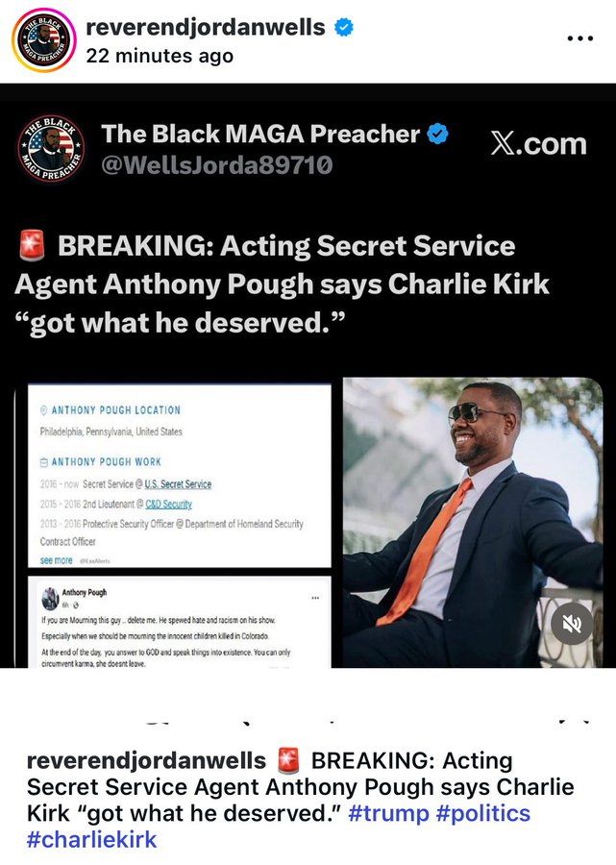Click the red siren emoji in the caption

tap(288, 761)
